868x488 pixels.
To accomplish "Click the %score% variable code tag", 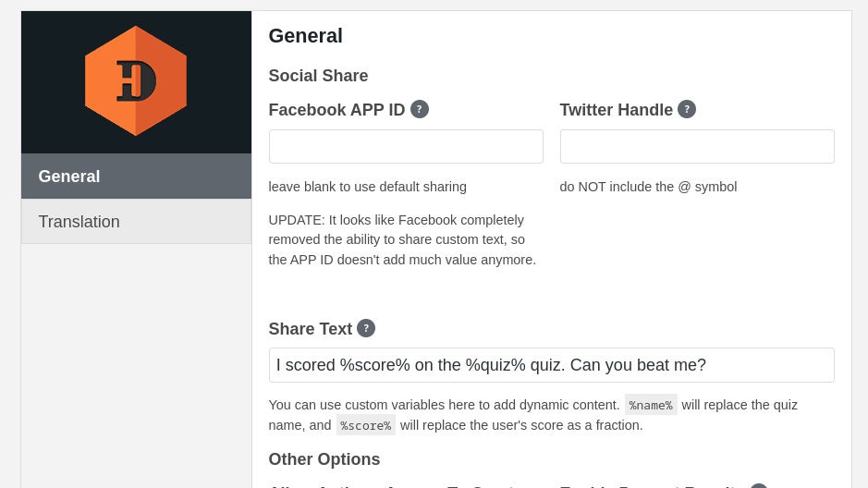I will tap(365, 425).
